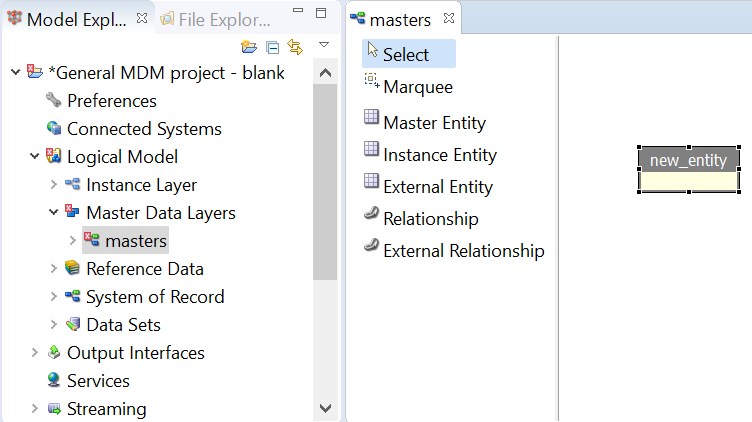This screenshot has width=752, height=422.
Task: Choose the External Entity tool
Action: pyautogui.click(x=437, y=187)
